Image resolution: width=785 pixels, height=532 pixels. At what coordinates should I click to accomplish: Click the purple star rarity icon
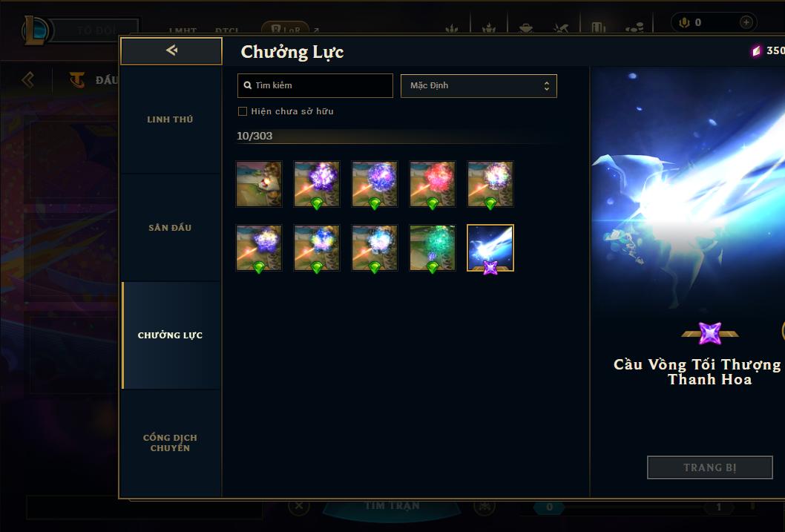(710, 333)
